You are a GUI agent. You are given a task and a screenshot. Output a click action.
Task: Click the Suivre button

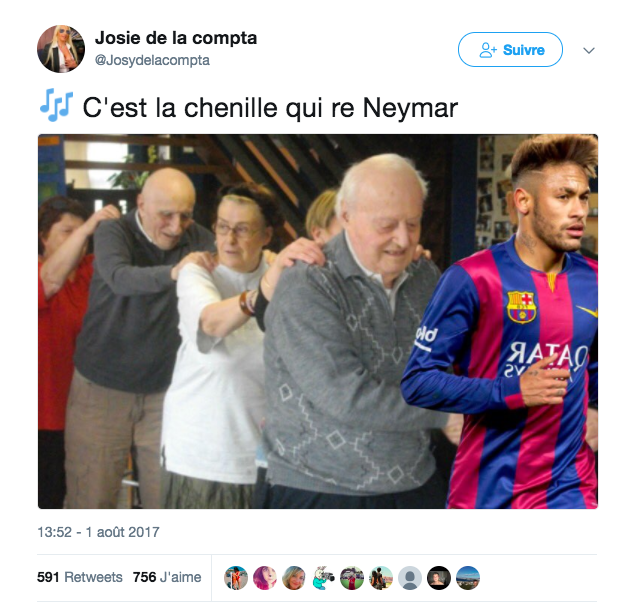click(x=510, y=50)
